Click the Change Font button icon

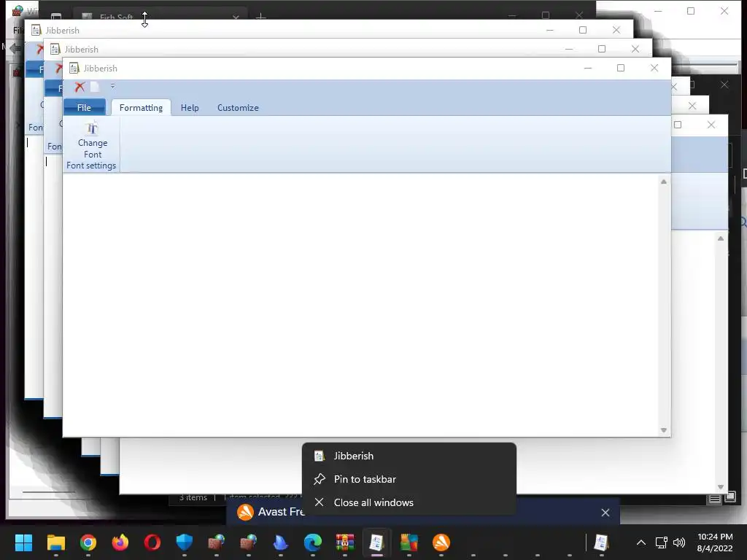pos(93,128)
